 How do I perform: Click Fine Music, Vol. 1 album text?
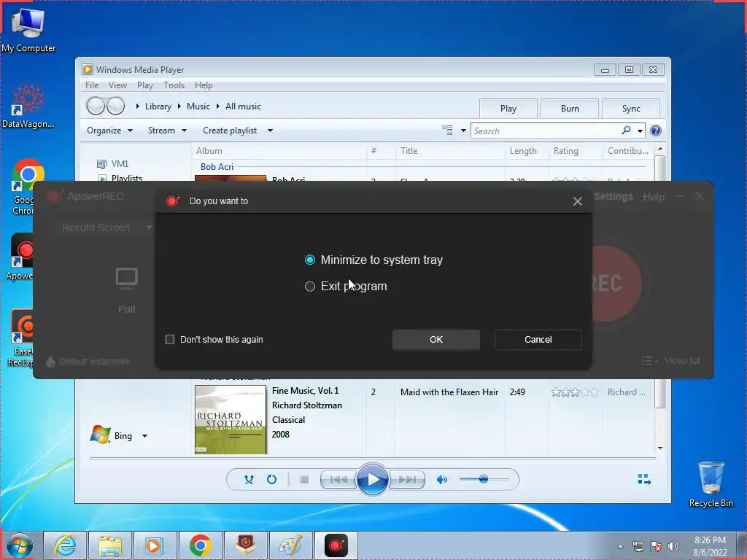click(306, 391)
